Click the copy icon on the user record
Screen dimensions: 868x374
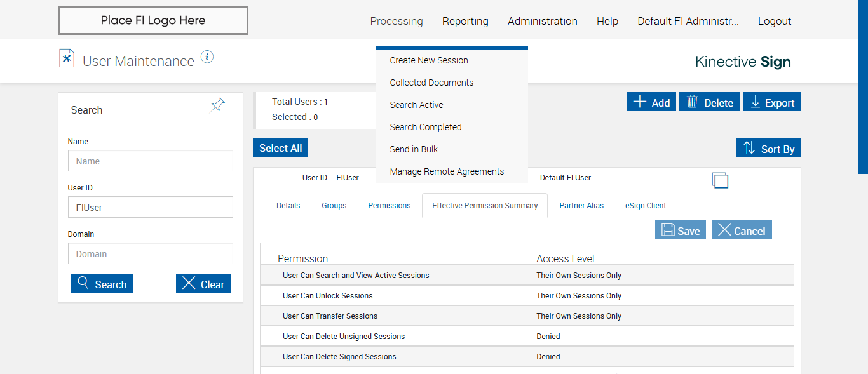pos(720,180)
